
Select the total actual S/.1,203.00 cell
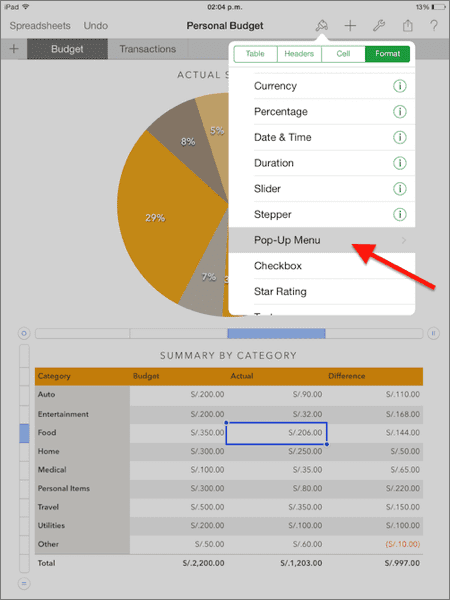tap(276, 563)
